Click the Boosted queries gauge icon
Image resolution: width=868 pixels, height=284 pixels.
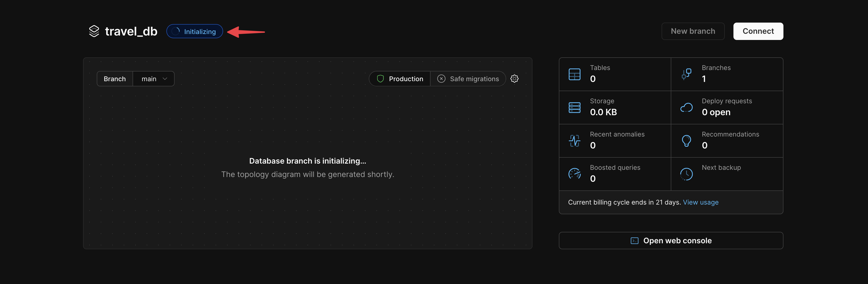(574, 174)
